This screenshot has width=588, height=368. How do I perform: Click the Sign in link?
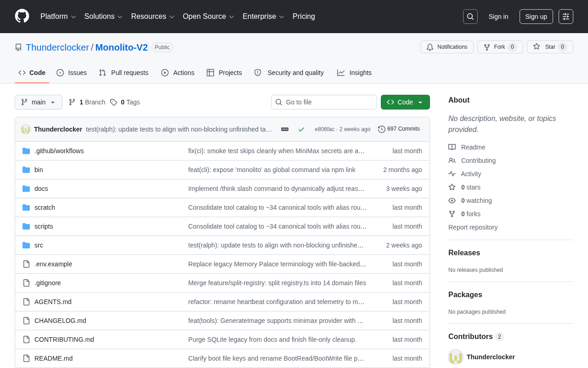coord(498,17)
